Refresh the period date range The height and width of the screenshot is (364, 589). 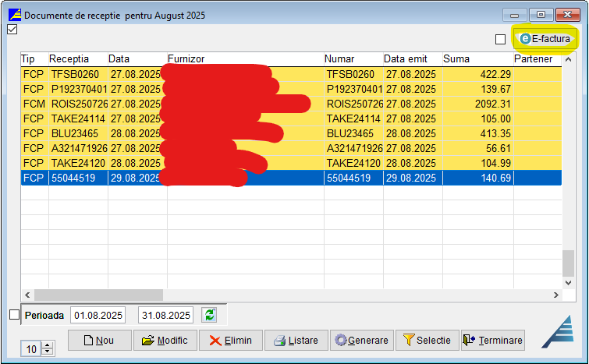[x=209, y=315]
